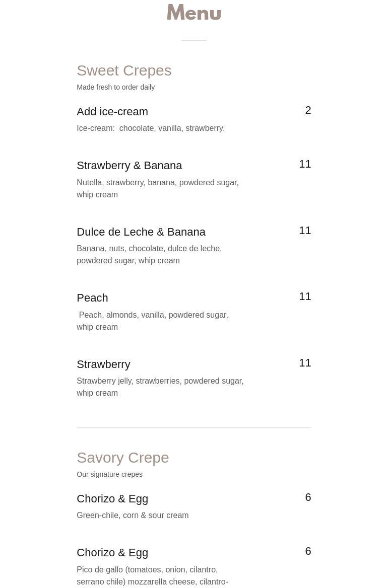388x588 pixels.
Task: Click the Menu page heading
Action: pyautogui.click(x=194, y=13)
